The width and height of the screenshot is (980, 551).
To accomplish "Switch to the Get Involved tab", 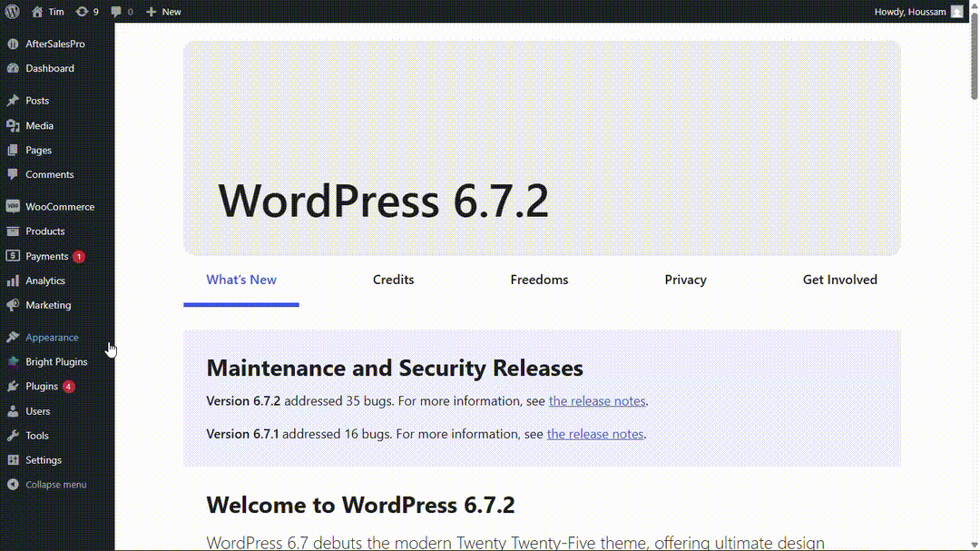I will [x=840, y=280].
